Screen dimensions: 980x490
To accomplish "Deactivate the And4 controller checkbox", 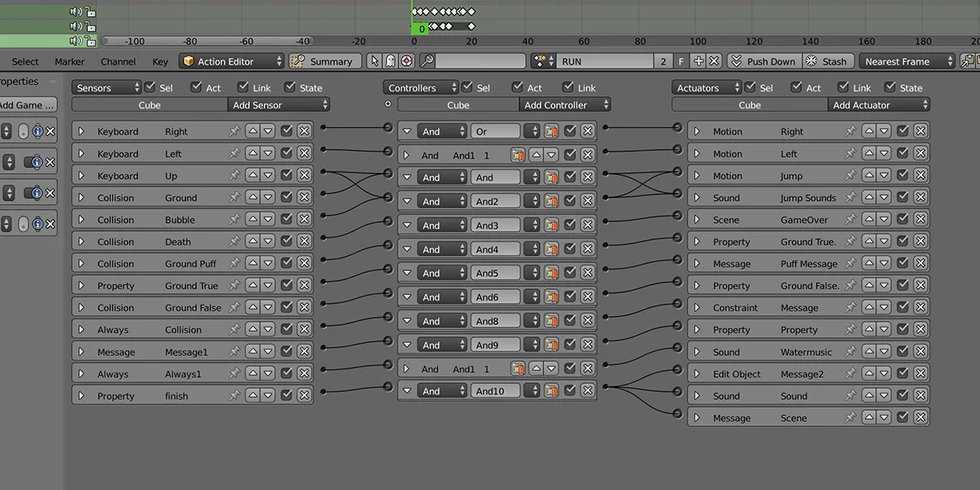I will pyautogui.click(x=570, y=249).
